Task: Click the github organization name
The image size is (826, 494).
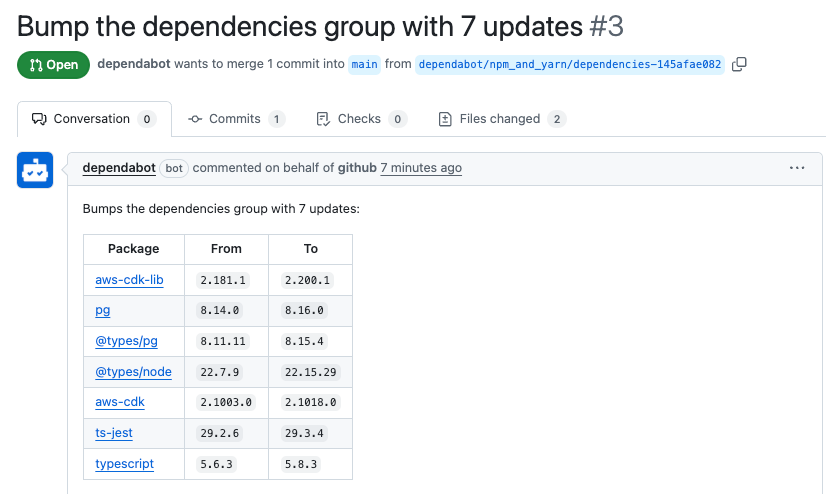Action: coord(357,168)
